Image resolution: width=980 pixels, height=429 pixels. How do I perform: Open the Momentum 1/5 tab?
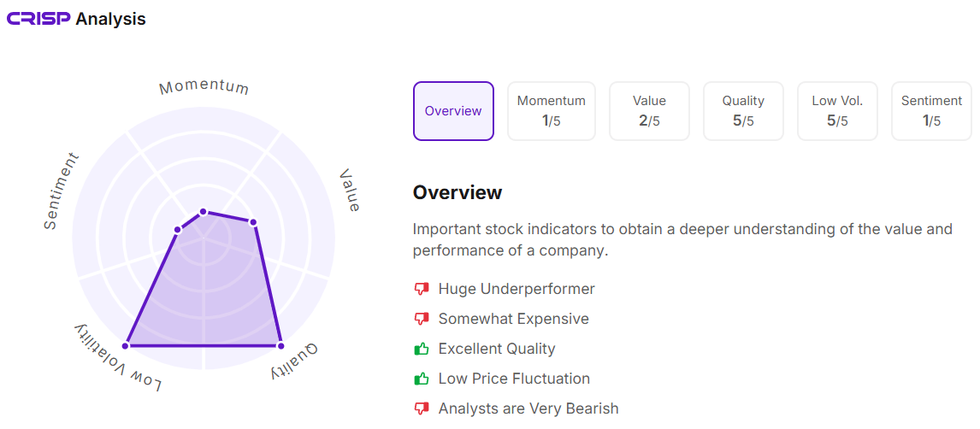552,111
